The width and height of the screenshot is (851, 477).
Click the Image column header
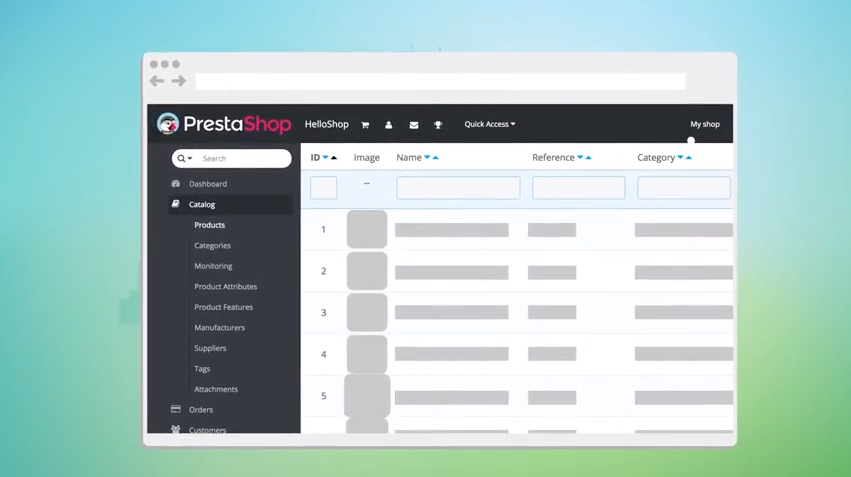click(367, 157)
